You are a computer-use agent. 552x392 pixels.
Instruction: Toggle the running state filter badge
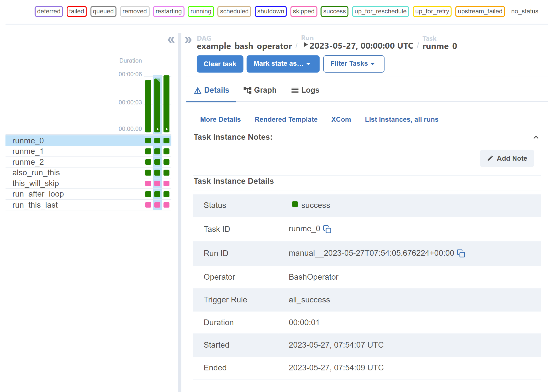[x=201, y=11]
